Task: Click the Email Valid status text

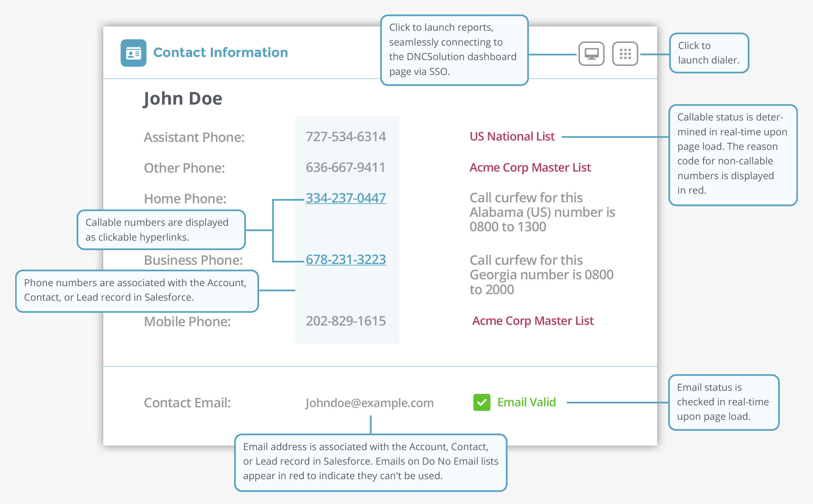Action: (x=526, y=403)
